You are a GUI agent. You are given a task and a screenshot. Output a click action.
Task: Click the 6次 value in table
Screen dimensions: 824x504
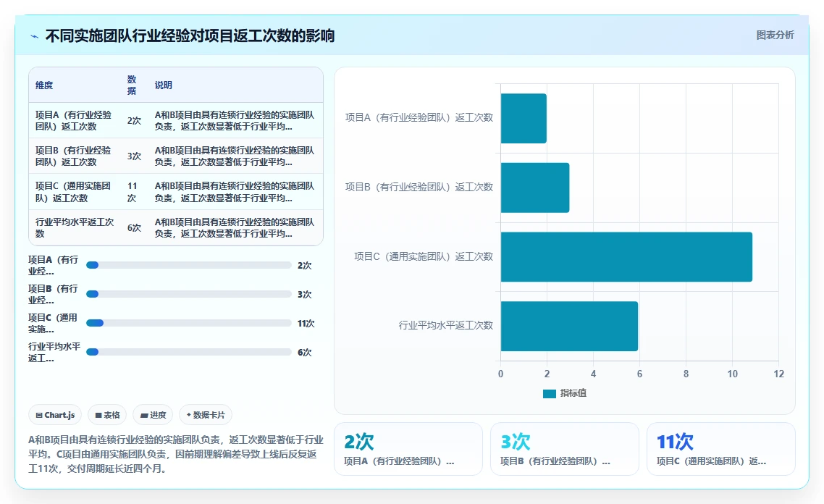[134, 227]
